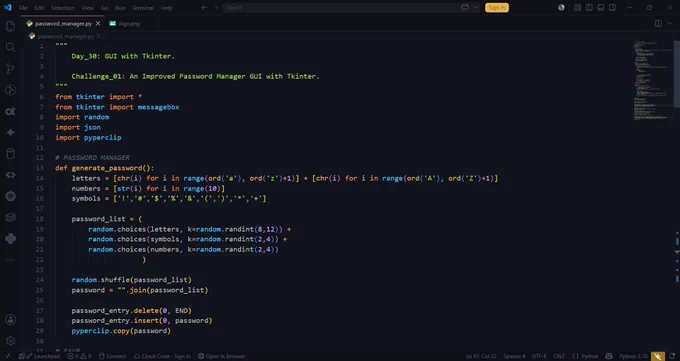Open notifications bell in status bar
The image size is (680, 361).
click(672, 356)
